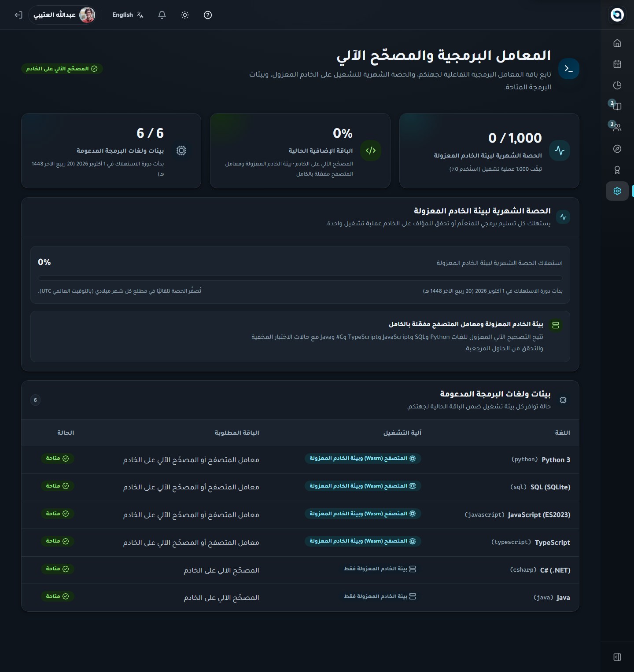Toggle the sun light theme icon
The width and height of the screenshot is (634, 672).
[185, 15]
